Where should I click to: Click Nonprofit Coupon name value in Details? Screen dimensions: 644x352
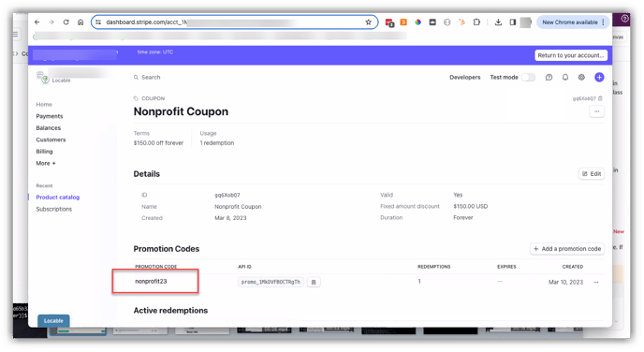238,207
